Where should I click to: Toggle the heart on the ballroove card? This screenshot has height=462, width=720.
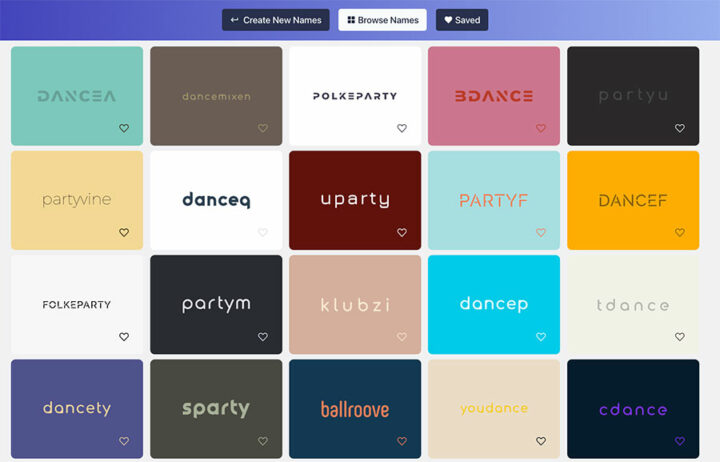click(402, 441)
